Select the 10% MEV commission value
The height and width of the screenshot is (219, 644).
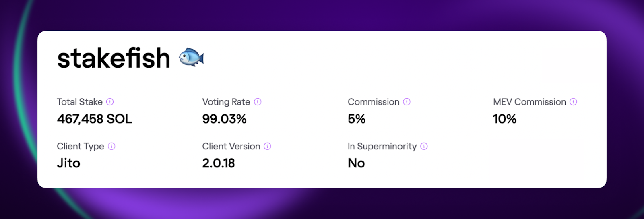tap(505, 119)
